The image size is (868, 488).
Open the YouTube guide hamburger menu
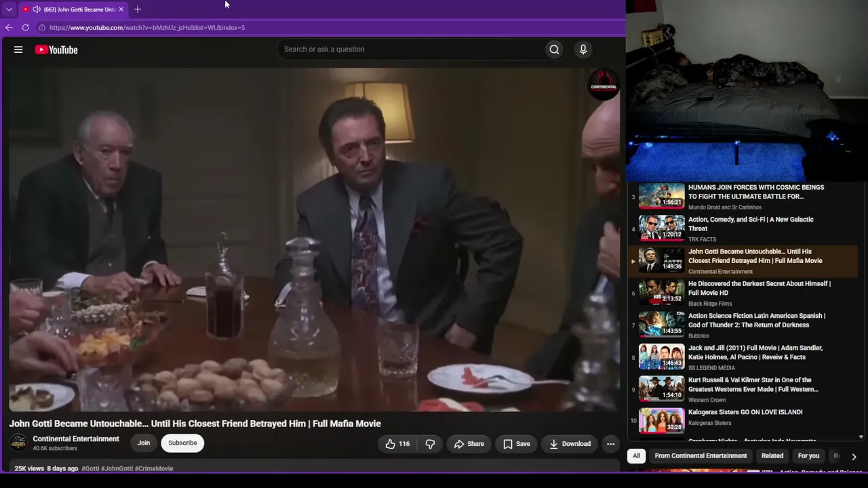18,49
